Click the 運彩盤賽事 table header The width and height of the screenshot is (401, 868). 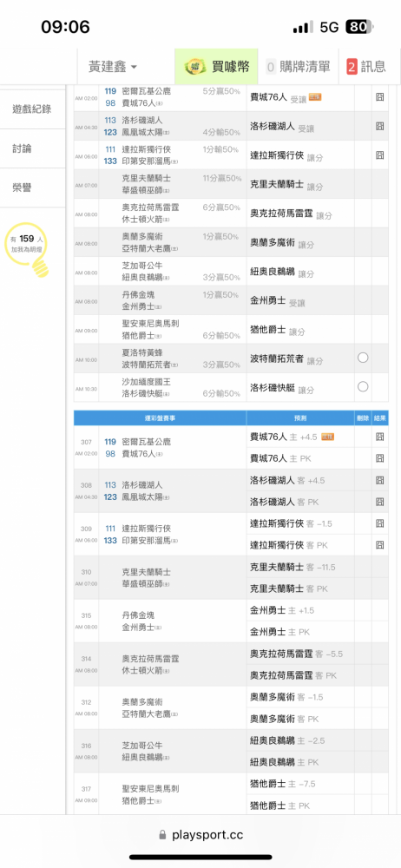point(160,418)
